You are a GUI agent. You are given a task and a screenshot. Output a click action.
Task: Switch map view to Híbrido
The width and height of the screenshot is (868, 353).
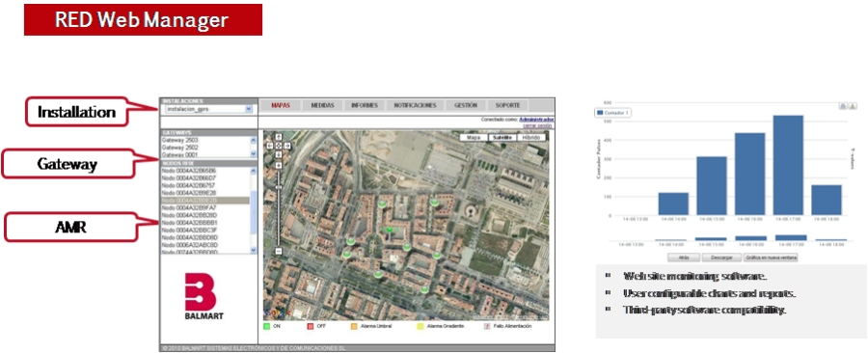click(530, 137)
